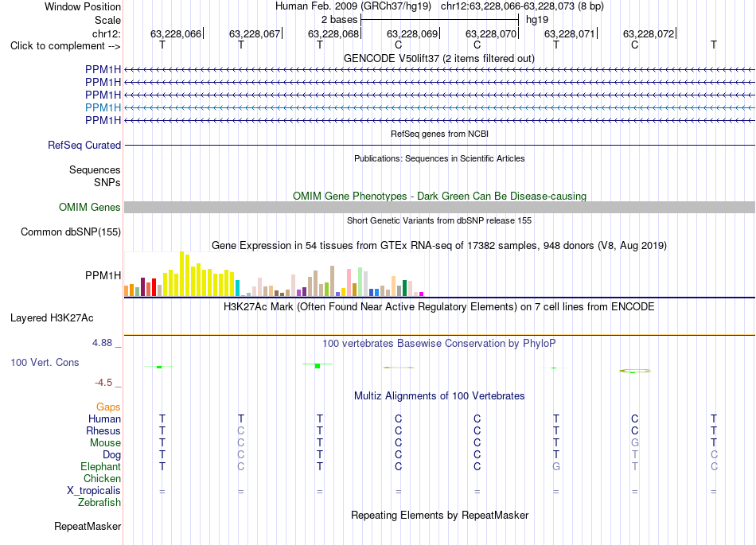The height and width of the screenshot is (545, 756).
Task: Click the G base in Mouse row
Action: click(634, 443)
